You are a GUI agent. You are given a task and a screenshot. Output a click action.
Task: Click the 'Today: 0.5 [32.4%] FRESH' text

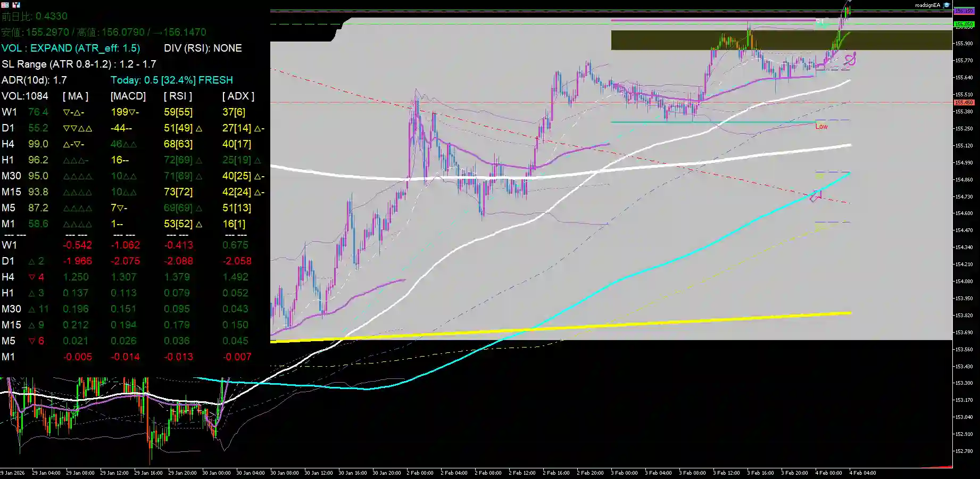tap(172, 80)
